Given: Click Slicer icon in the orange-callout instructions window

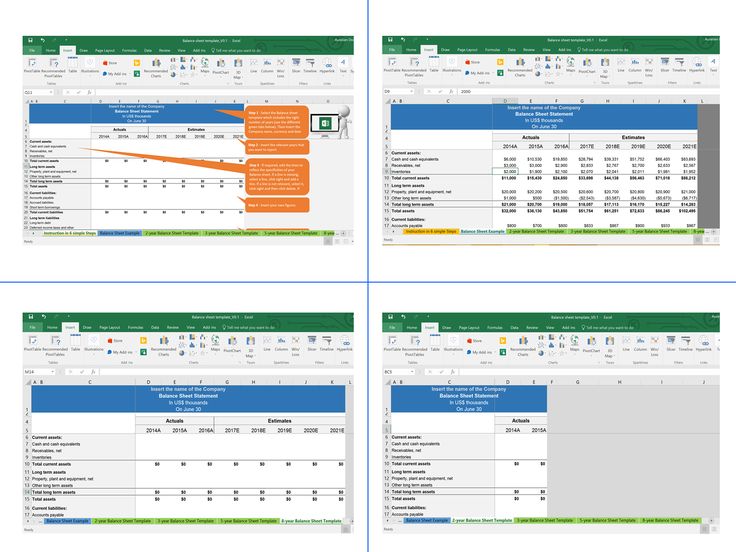Looking at the screenshot, I should (x=296, y=65).
